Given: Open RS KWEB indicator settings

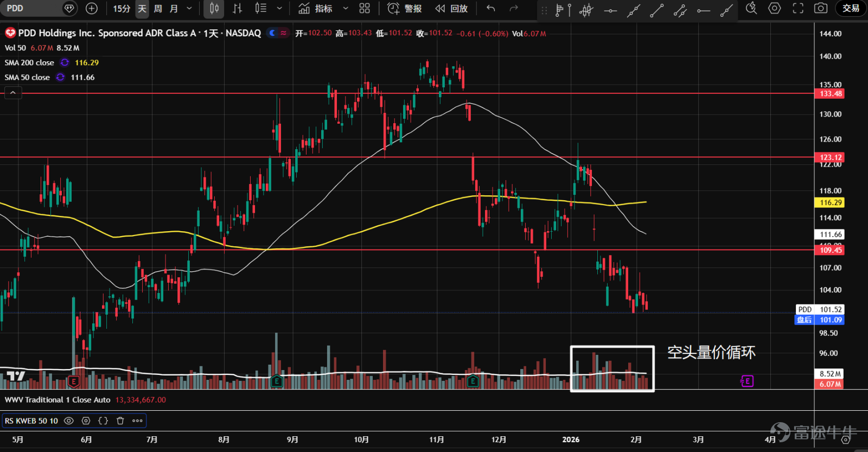Looking at the screenshot, I should [86, 421].
